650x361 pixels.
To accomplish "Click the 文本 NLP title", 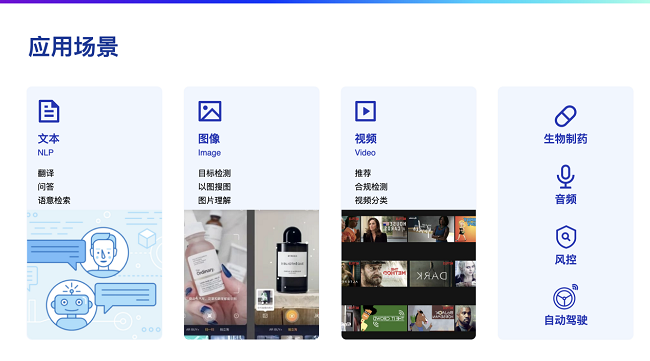I will 49,145.
